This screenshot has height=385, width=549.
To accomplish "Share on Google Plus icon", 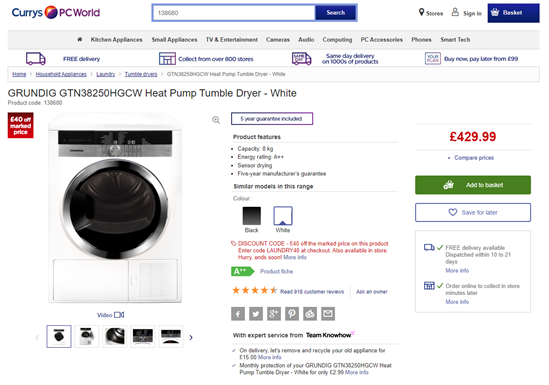I will 274,314.
